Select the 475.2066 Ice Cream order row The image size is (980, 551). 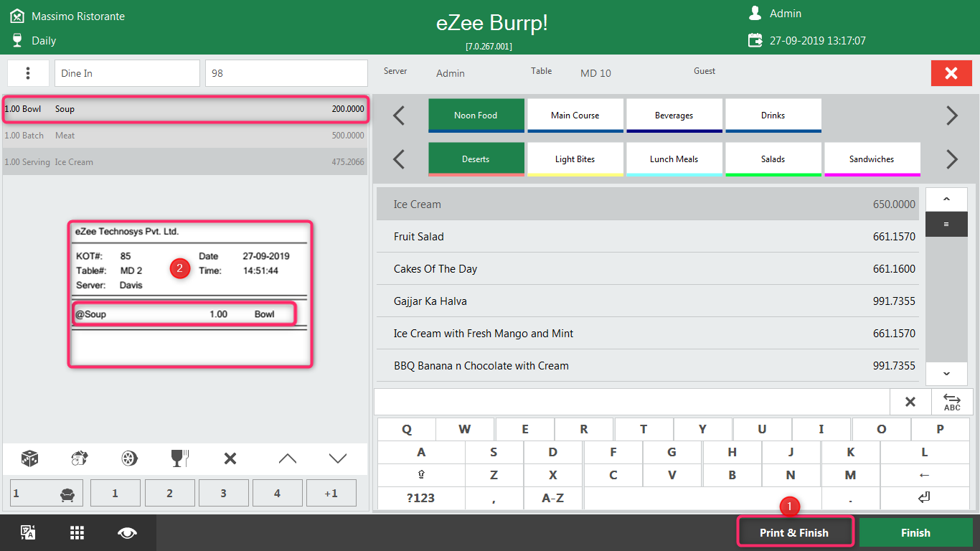point(185,162)
